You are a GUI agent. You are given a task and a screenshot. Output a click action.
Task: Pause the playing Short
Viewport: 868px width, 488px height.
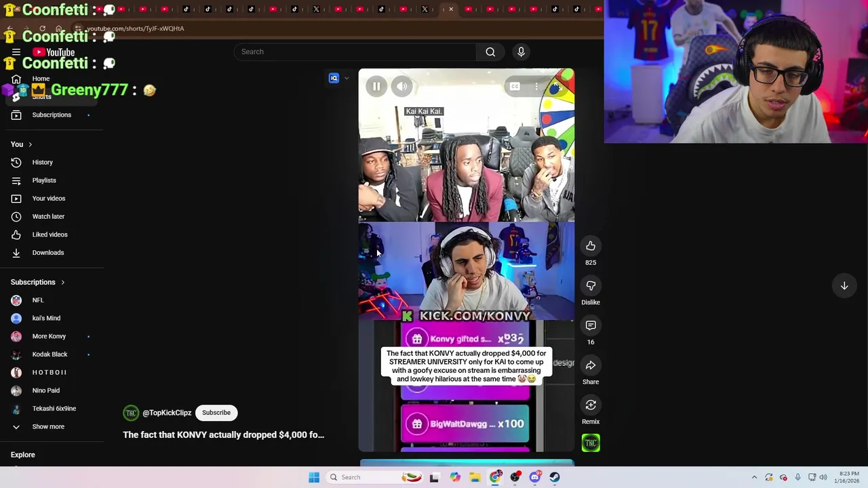click(376, 86)
